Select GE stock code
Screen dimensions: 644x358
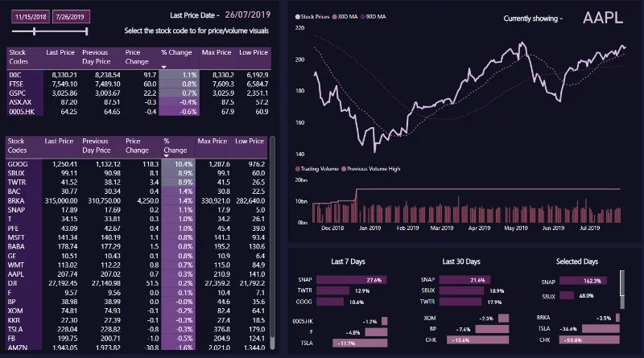tap(12, 256)
